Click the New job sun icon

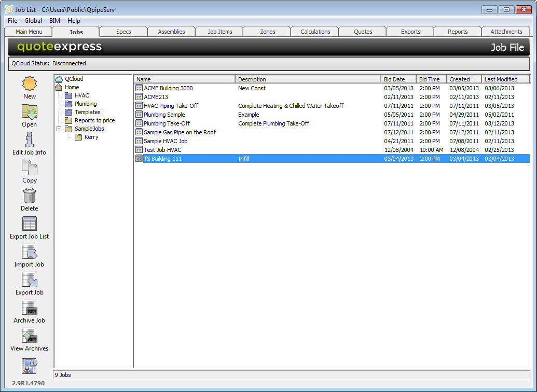30,84
